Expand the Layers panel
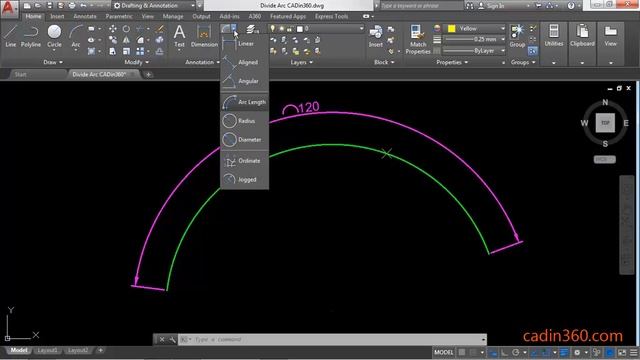This screenshot has width=640, height=360. click(x=302, y=62)
